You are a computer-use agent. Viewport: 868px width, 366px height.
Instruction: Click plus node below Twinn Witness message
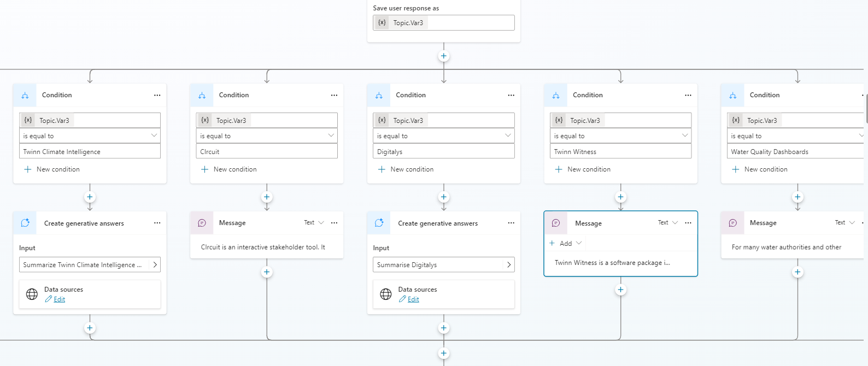620,290
